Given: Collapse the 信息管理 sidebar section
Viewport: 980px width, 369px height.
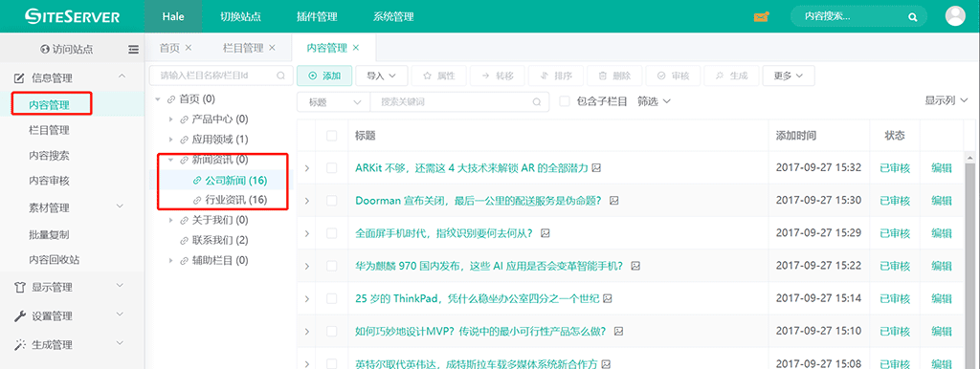Looking at the screenshot, I should pyautogui.click(x=72, y=78).
